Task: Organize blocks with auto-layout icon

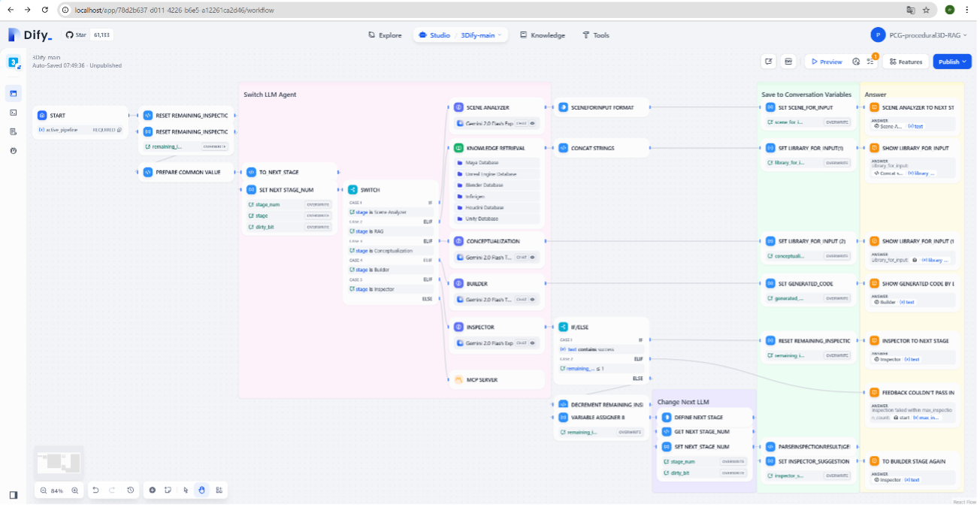Action: pos(219,490)
